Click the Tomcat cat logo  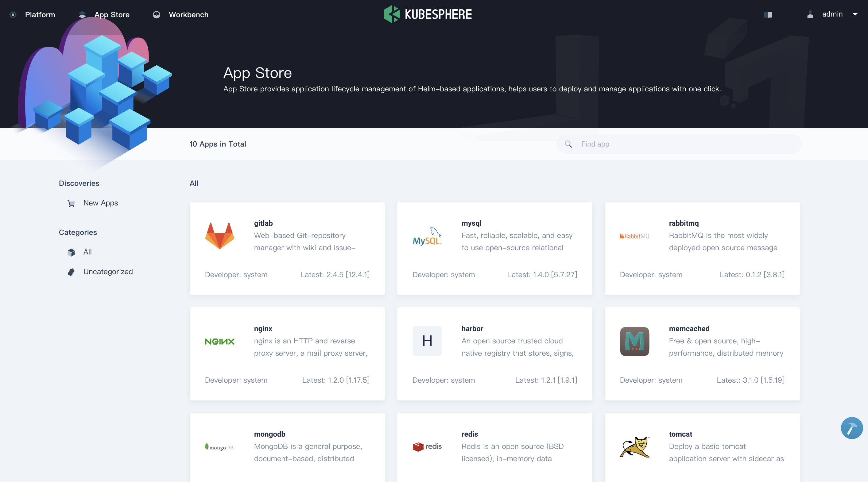(635, 447)
